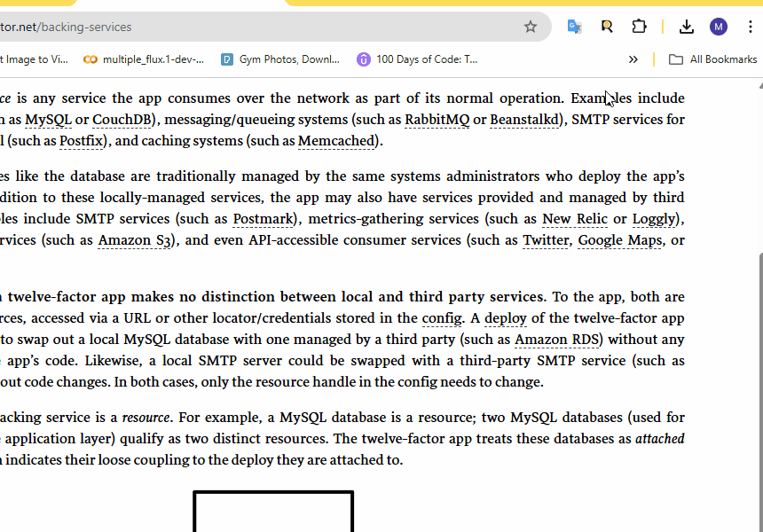Expand hidden bookmarks with the double-chevron
763x532 pixels.
click(x=633, y=59)
